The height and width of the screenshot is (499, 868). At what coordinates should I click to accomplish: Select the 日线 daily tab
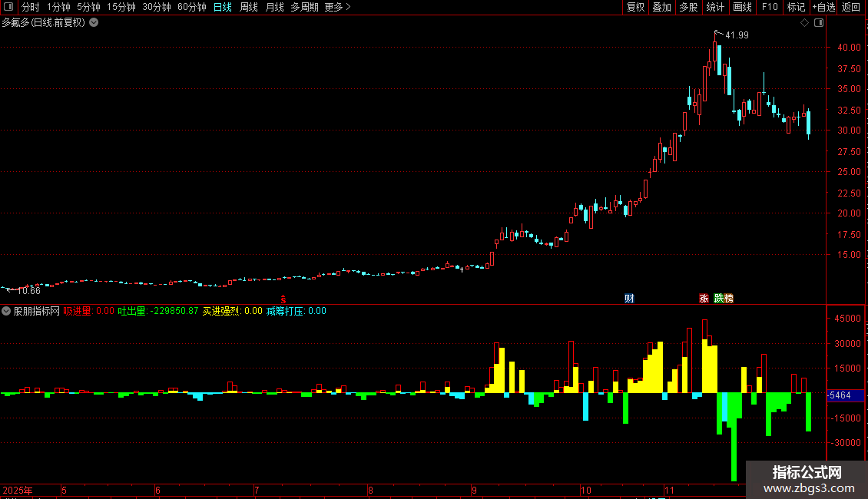click(223, 7)
